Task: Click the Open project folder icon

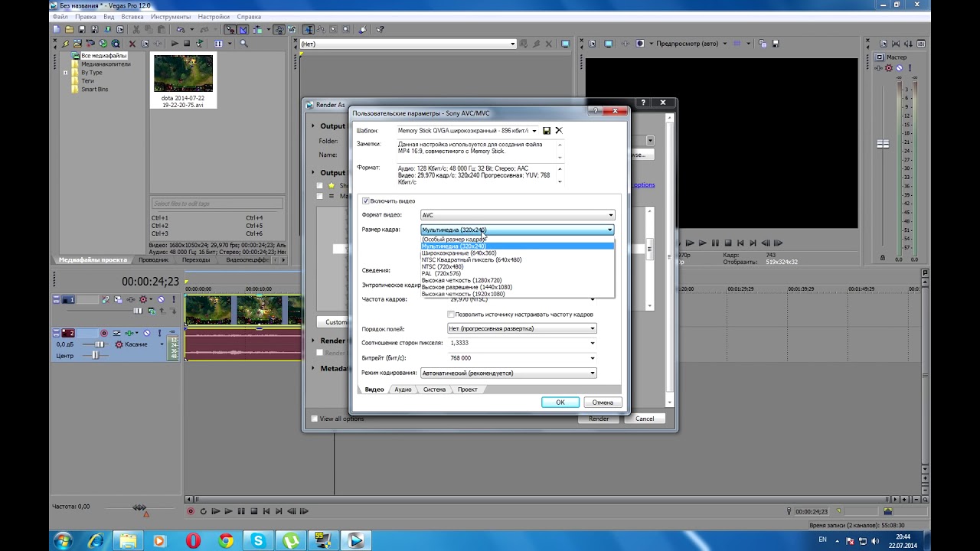Action: (69, 29)
